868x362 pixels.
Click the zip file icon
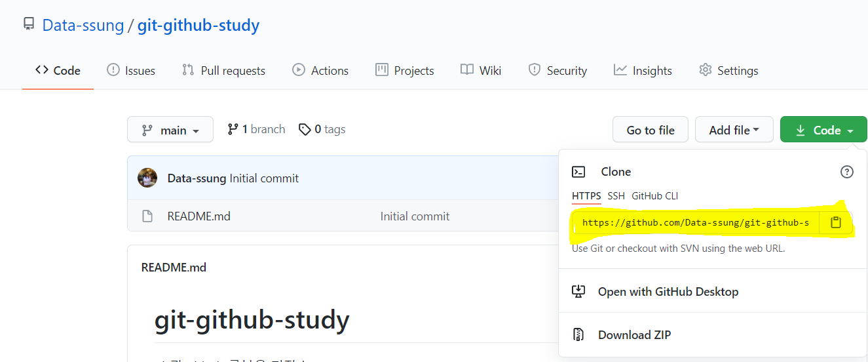578,334
